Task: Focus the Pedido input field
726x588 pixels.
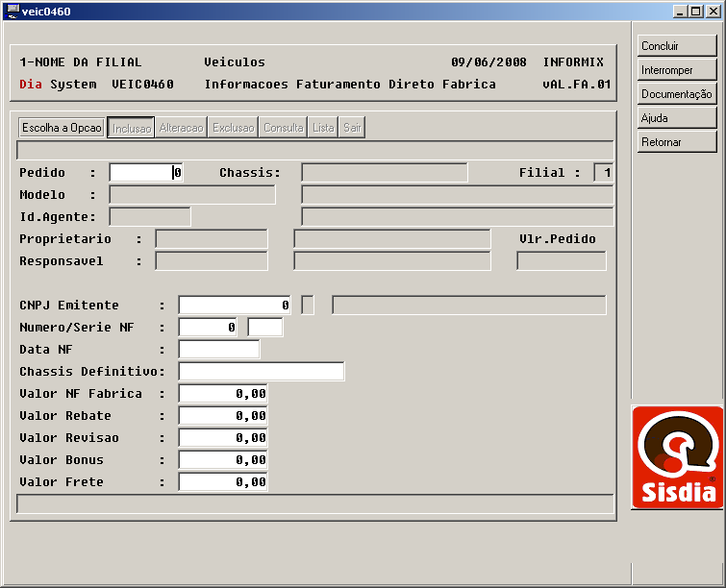Action: 146,173
